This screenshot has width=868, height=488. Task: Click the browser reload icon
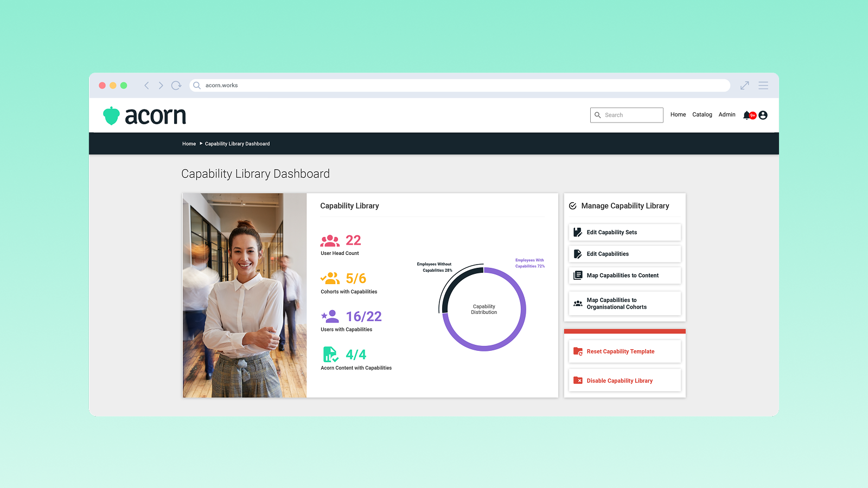pos(176,86)
